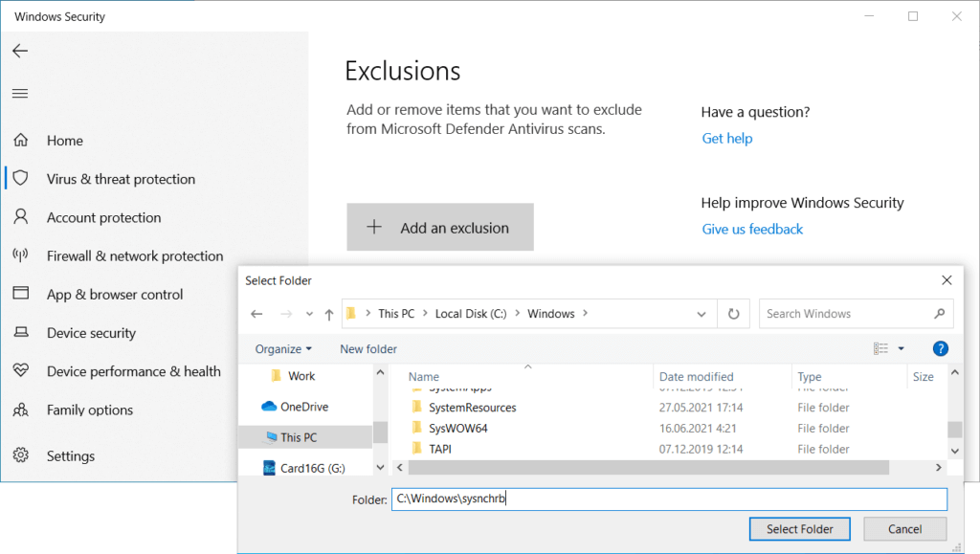
Task: Open Device security section
Action: (91, 333)
